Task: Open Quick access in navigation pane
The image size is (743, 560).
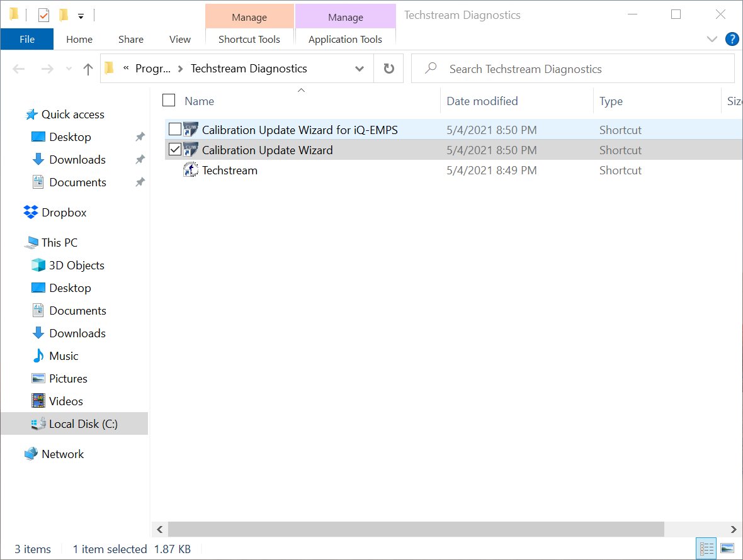Action: pos(72,115)
